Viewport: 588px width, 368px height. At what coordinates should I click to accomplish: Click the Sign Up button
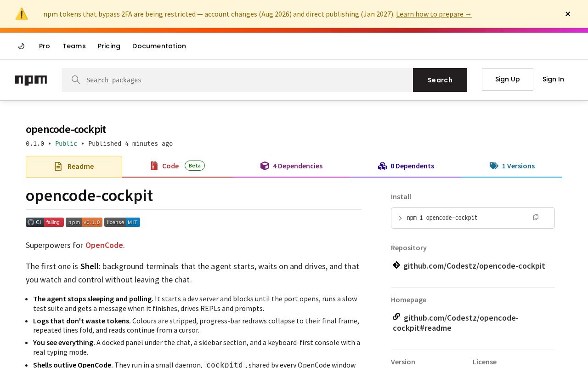tap(508, 79)
